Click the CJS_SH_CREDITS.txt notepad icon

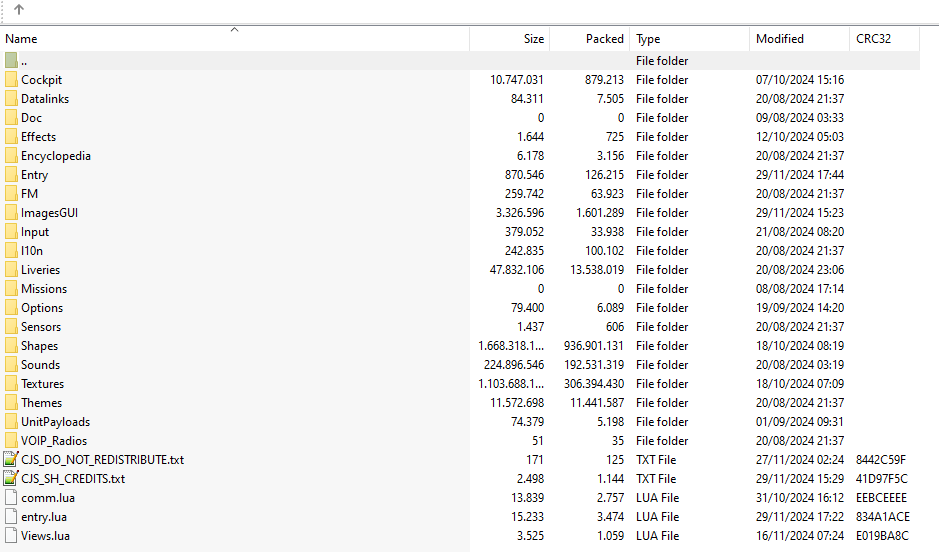(x=11, y=478)
